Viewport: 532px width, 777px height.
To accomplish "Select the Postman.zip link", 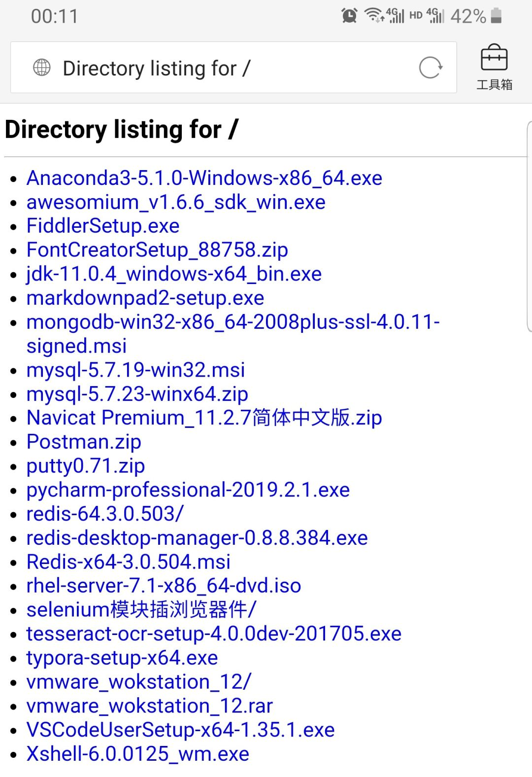I will [84, 442].
